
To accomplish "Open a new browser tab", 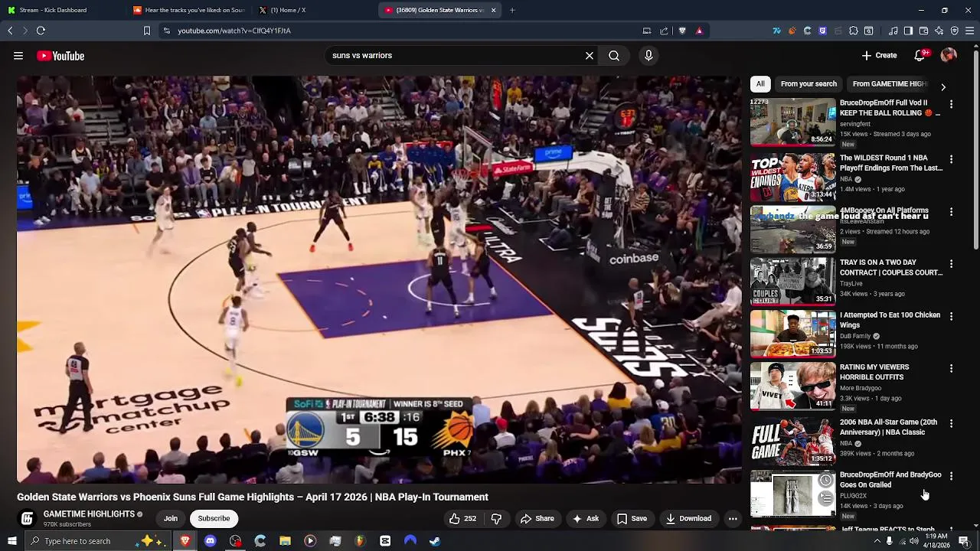I will coord(512,10).
